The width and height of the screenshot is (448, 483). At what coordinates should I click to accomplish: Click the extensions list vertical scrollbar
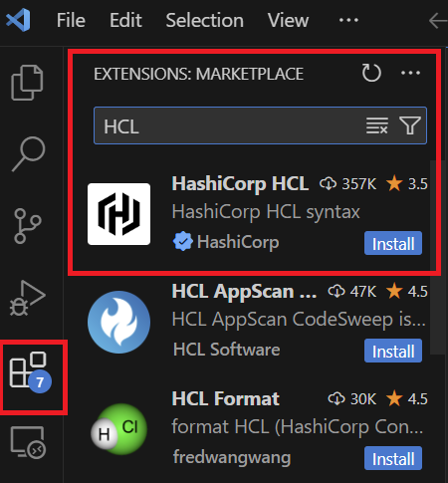point(436,257)
